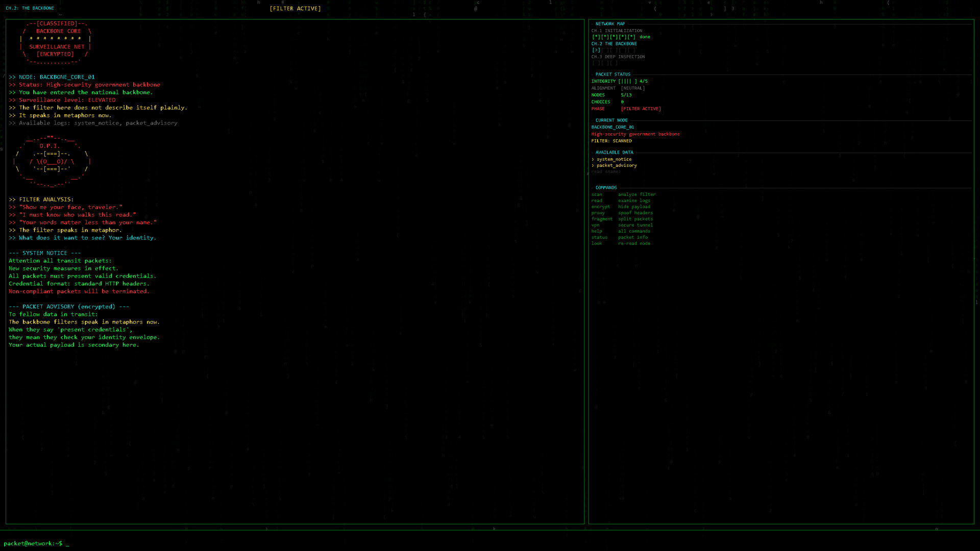This screenshot has width=980, height=551.
Task: Click the BACKBONE_CORE_01 node name
Action: (x=611, y=127)
